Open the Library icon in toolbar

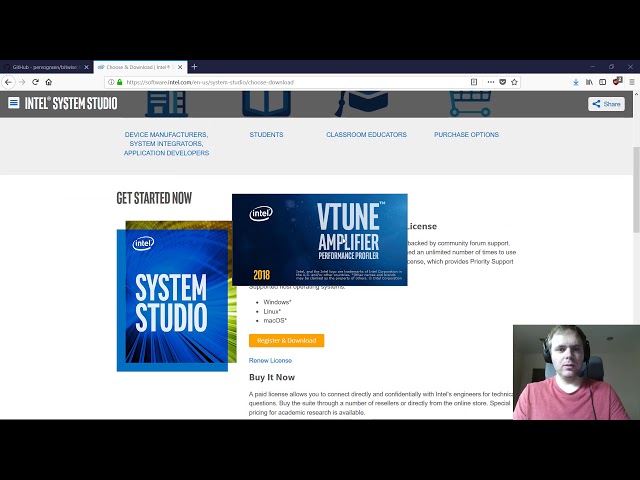pyautogui.click(x=589, y=82)
